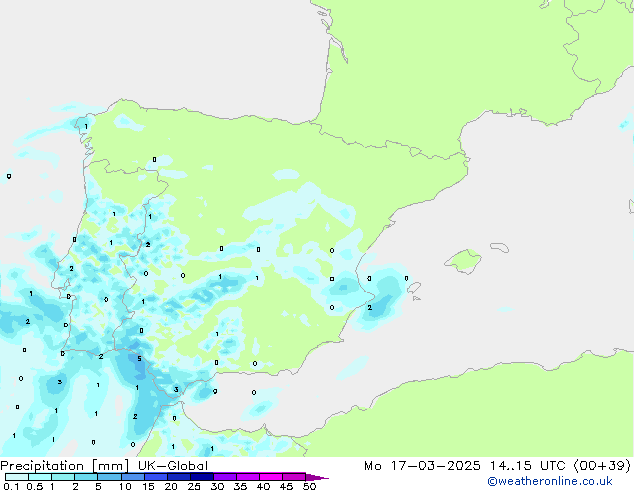Click the 'UK-Global' model name text
The image size is (634, 490).
click(x=173, y=466)
